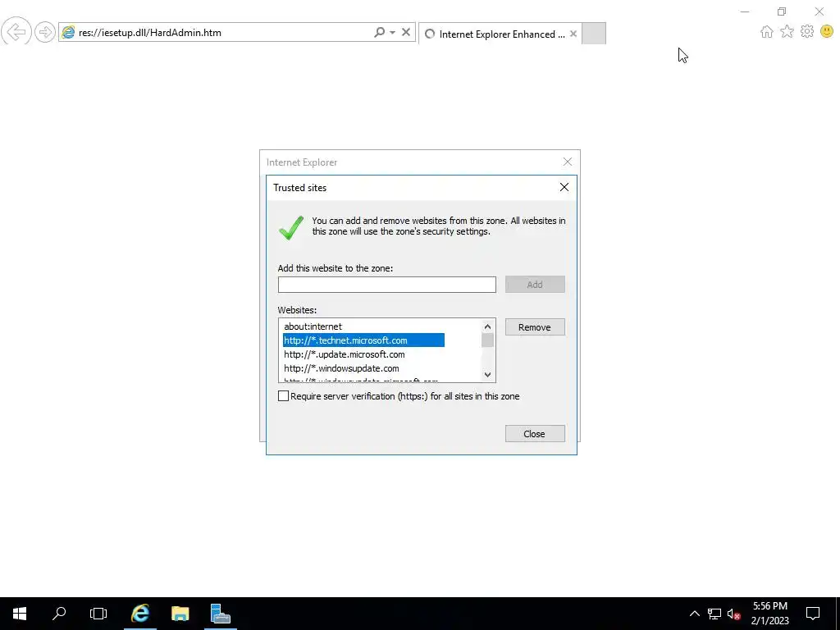Open a new blank tab
This screenshot has height=630, width=840.
click(594, 33)
